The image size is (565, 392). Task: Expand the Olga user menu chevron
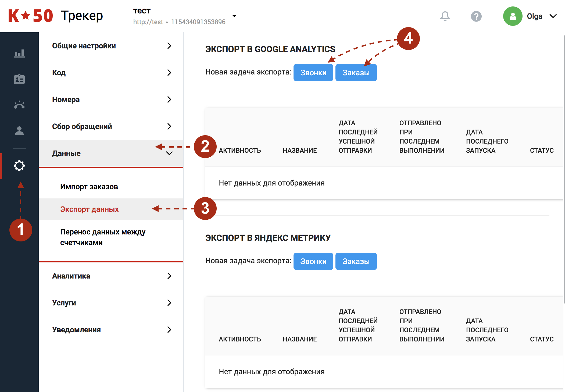click(553, 16)
